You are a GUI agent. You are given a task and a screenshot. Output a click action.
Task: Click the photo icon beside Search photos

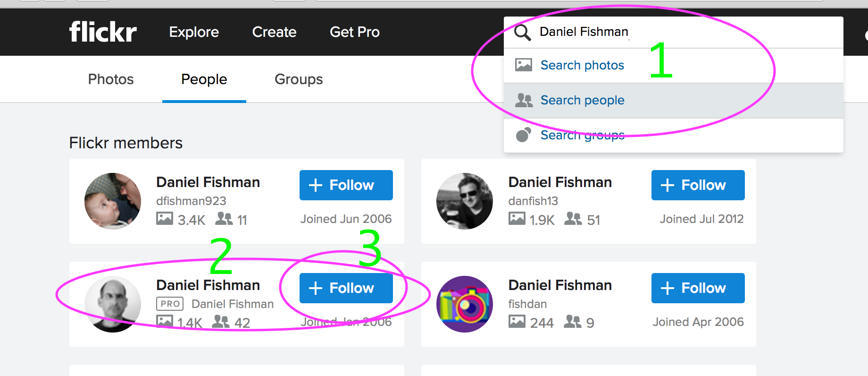pyautogui.click(x=524, y=65)
